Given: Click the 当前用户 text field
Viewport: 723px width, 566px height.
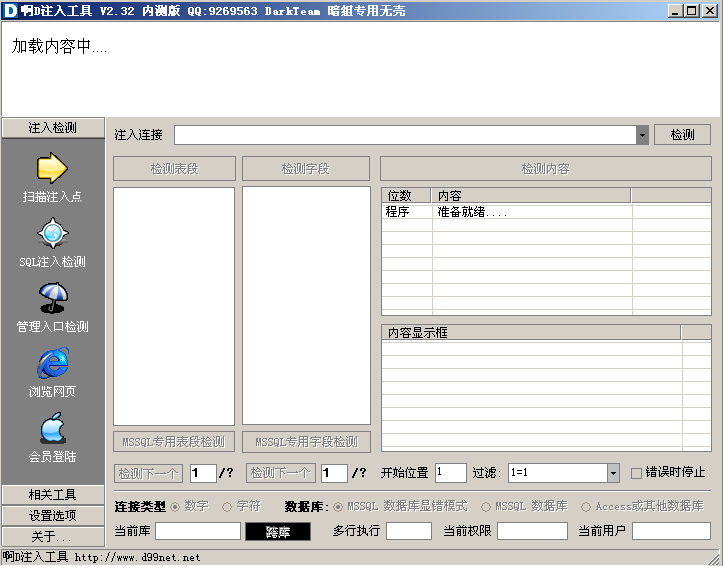Looking at the screenshot, I should 671,531.
